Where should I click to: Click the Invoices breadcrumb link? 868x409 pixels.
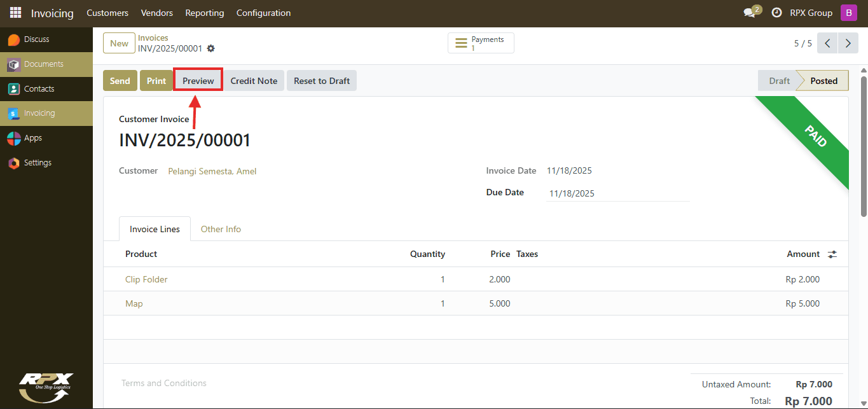tap(153, 38)
